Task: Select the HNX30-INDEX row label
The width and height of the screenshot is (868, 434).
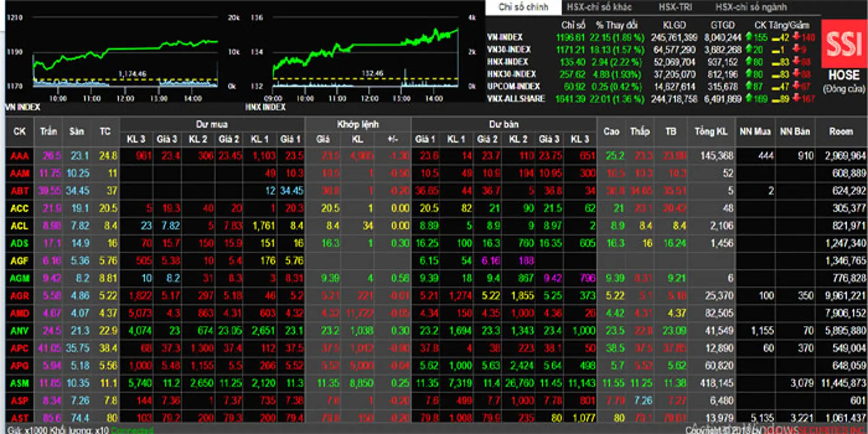Action: click(511, 74)
